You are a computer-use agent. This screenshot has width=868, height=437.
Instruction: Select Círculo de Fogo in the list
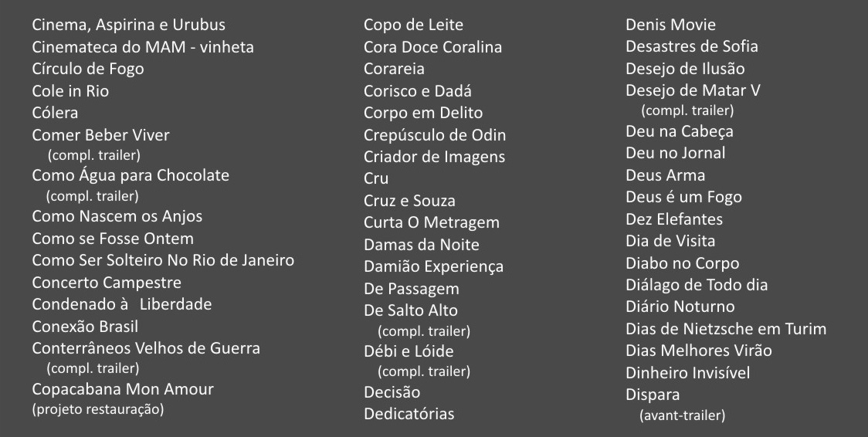[88, 69]
